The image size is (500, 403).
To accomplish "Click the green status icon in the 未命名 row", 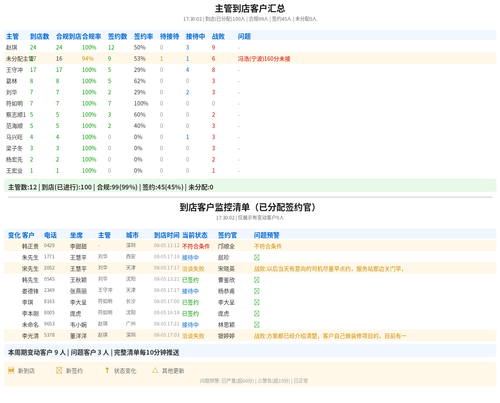I will 257,324.
